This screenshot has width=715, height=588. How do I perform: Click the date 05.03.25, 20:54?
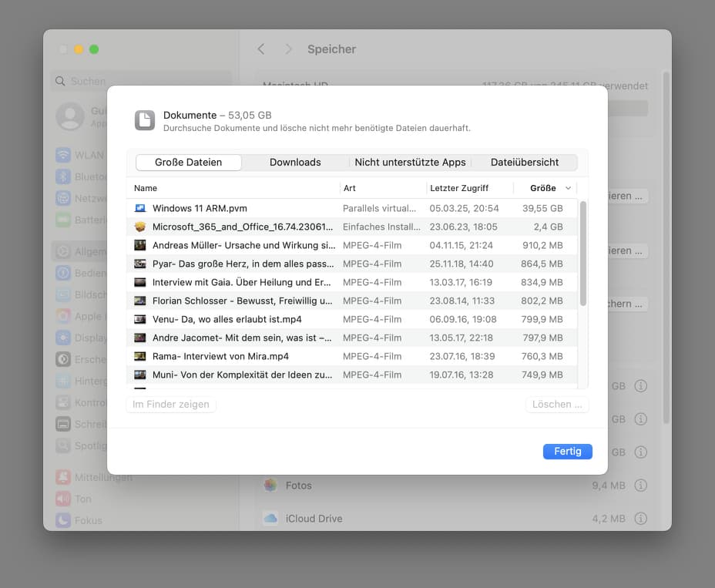[x=464, y=208]
